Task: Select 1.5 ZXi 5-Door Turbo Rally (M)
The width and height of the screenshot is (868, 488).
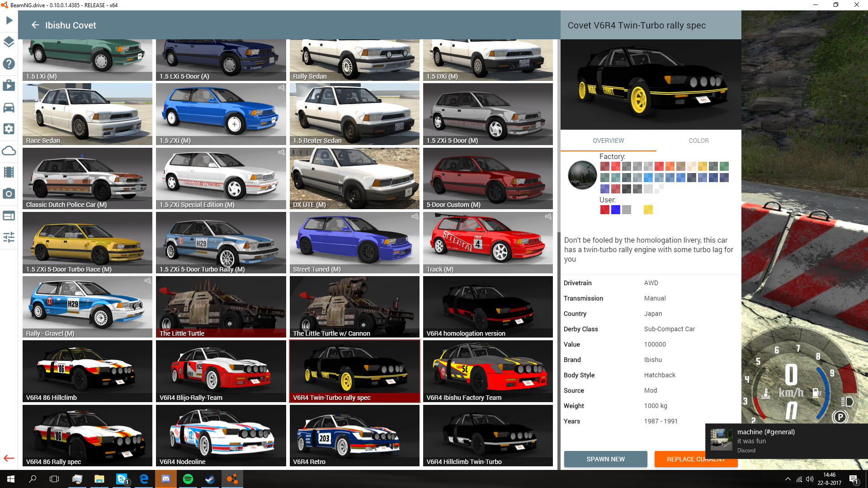Action: click(221, 243)
